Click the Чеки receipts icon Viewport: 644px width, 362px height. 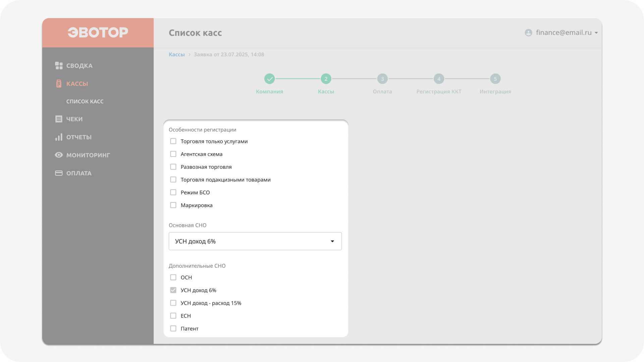click(59, 119)
